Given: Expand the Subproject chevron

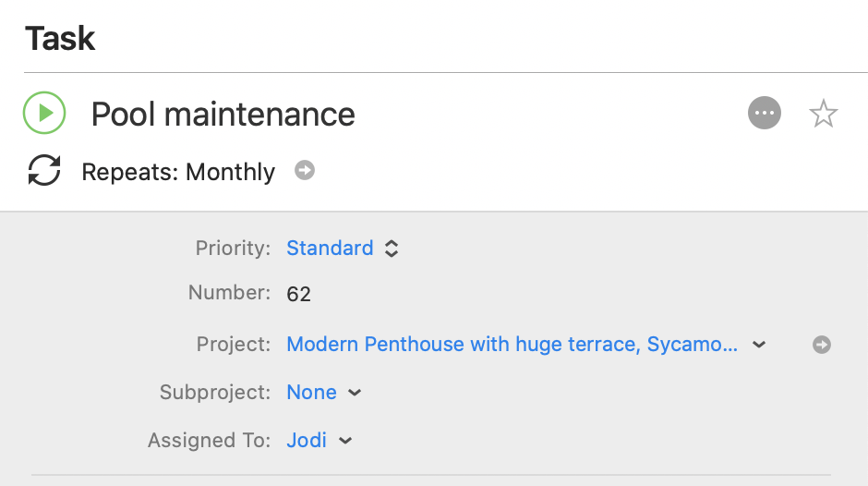Looking at the screenshot, I should click(355, 393).
